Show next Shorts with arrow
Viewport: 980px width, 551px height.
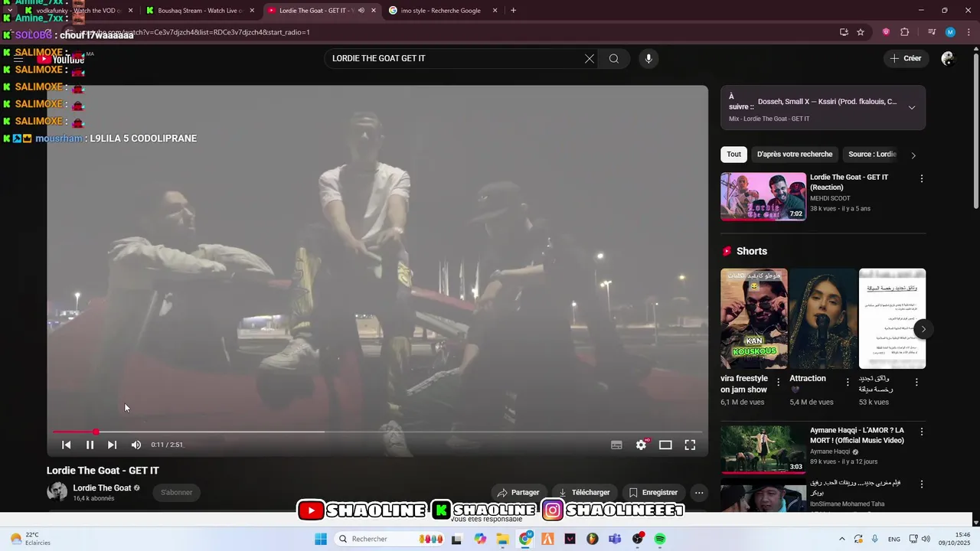pos(923,329)
